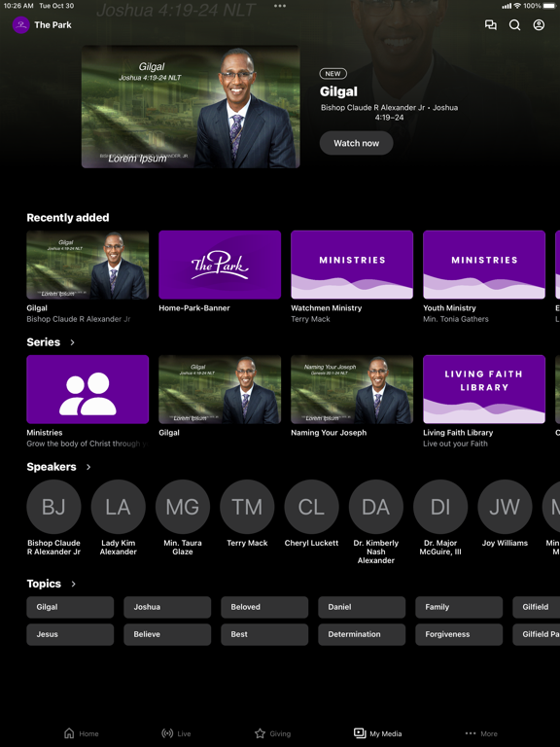The image size is (560, 747).
Task: Select speaker avatar TM
Action: [x=247, y=507]
